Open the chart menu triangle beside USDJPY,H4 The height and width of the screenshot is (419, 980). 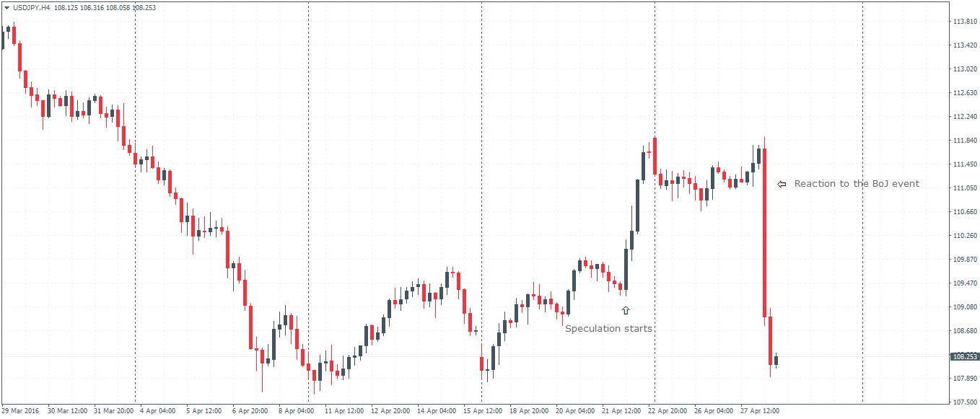(x=6, y=7)
